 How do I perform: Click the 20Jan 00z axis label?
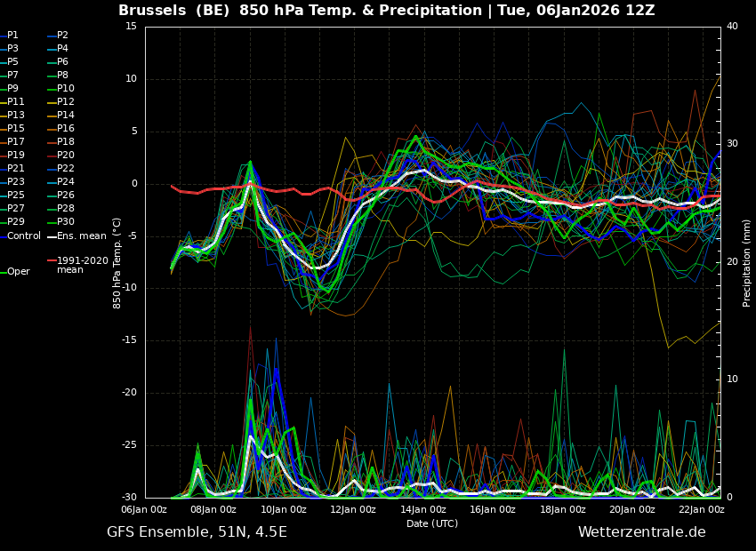click(631, 509)
